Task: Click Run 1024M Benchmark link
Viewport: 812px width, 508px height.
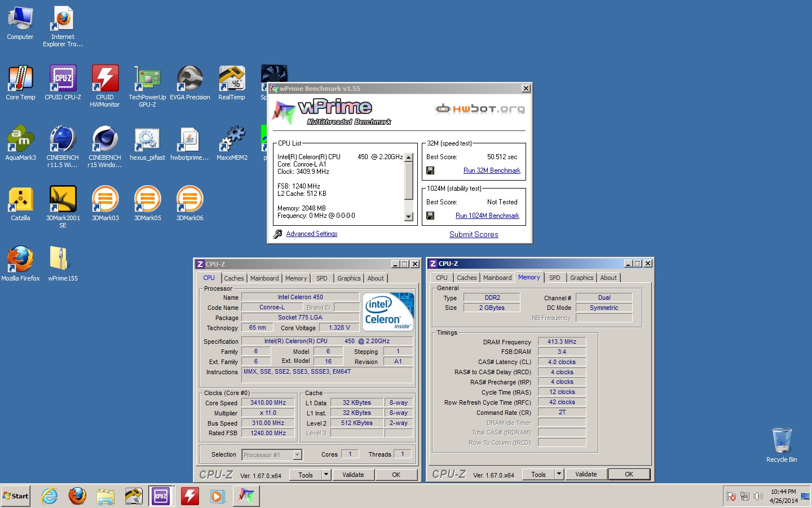Action: [487, 216]
